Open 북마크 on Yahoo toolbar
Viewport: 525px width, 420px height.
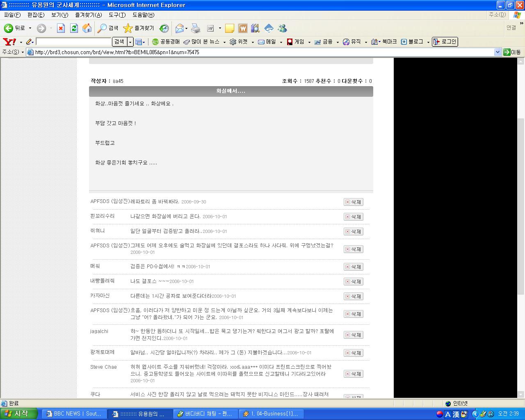[384, 42]
